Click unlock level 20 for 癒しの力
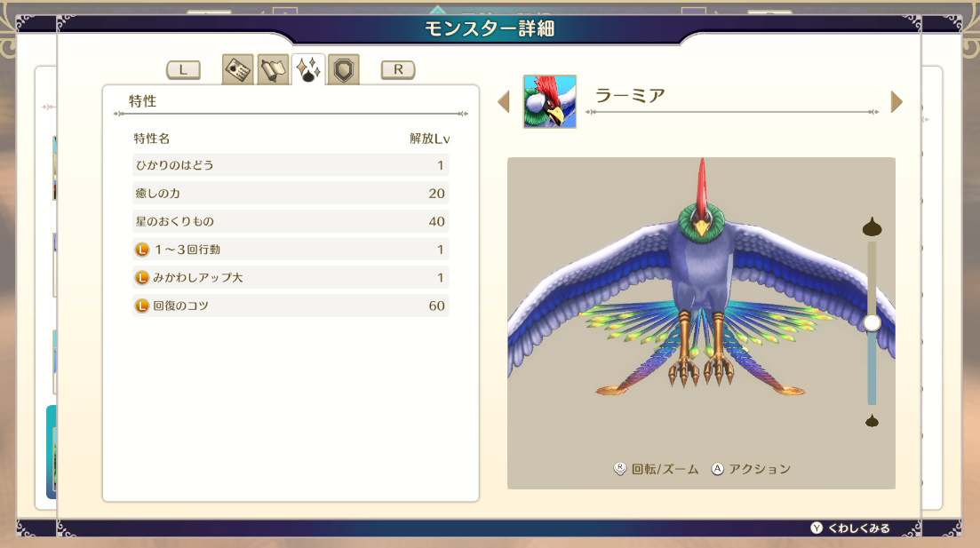The width and height of the screenshot is (980, 548). point(437,193)
